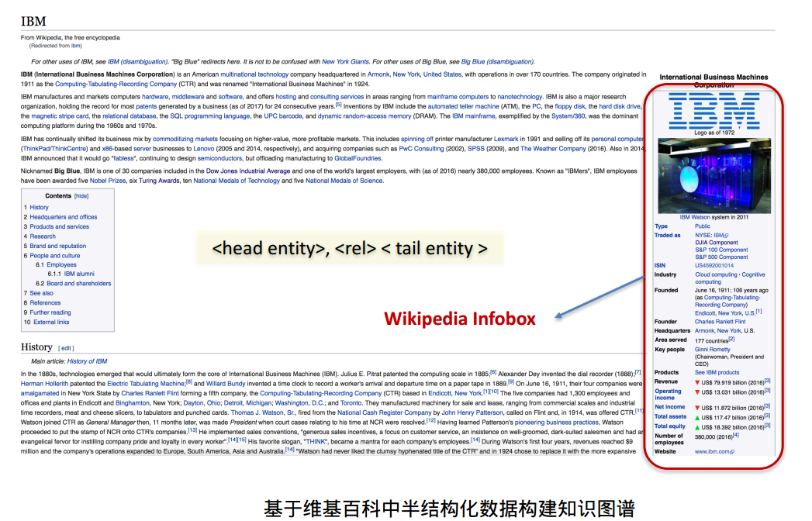
Task: Click the 'commoditizing markets' link
Action: (185, 140)
